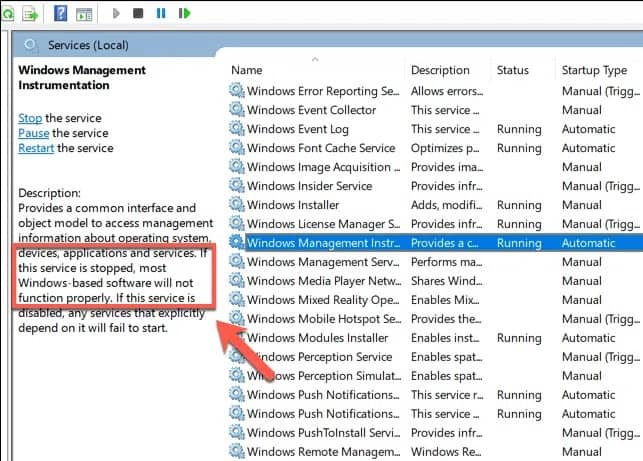Select the Windows Insider Service name

[310, 186]
